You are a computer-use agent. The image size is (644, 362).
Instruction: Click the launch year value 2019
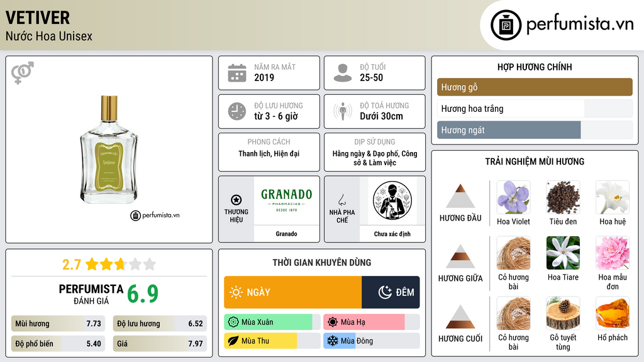pos(264,77)
